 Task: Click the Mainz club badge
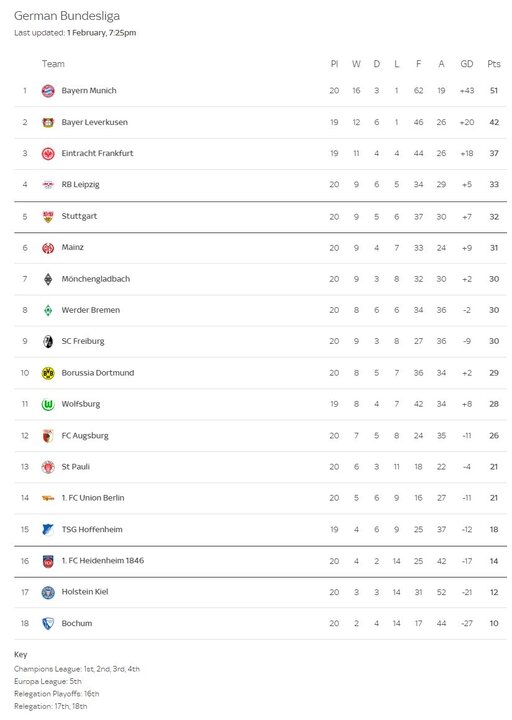48,248
